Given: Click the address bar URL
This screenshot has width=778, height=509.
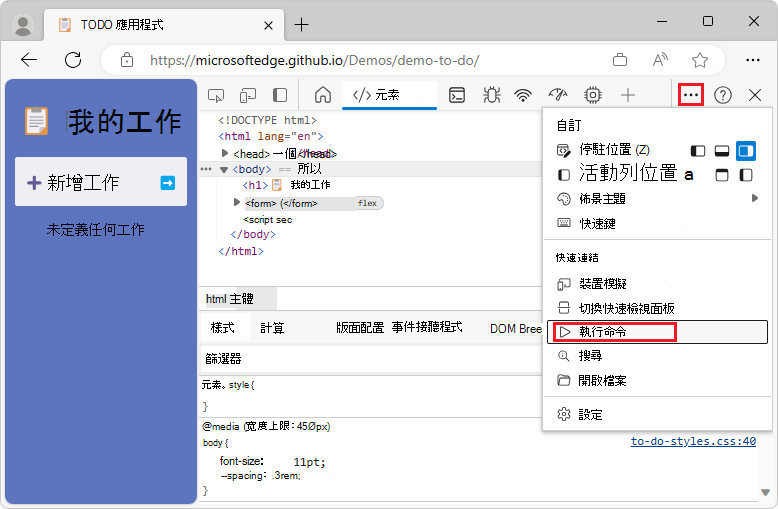Looking at the screenshot, I should point(315,61).
